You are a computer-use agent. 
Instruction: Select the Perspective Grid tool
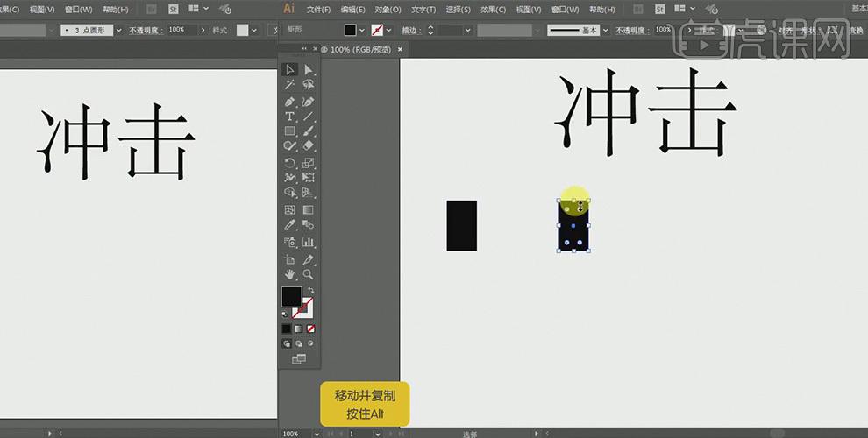pyautogui.click(x=309, y=193)
